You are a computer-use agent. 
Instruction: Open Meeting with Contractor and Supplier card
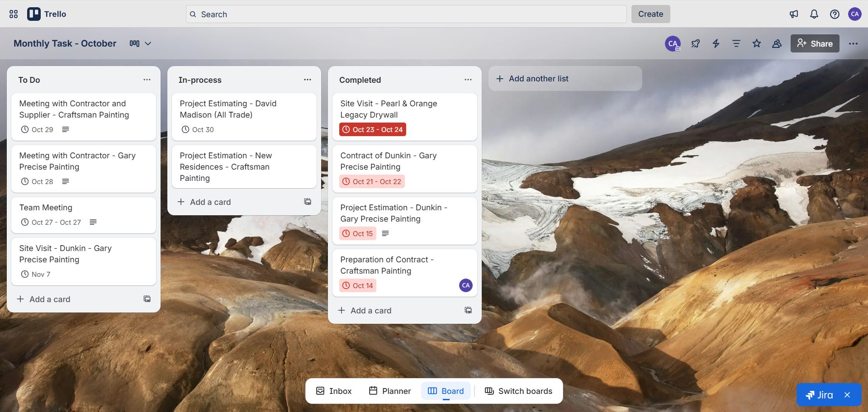(x=84, y=117)
